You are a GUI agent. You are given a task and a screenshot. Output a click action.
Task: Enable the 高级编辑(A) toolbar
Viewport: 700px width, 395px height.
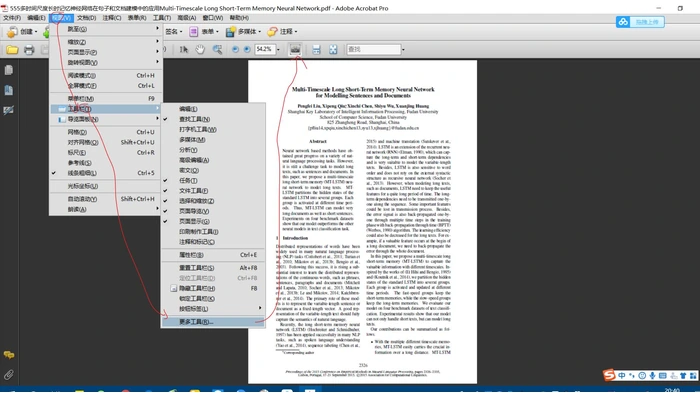[213, 160]
